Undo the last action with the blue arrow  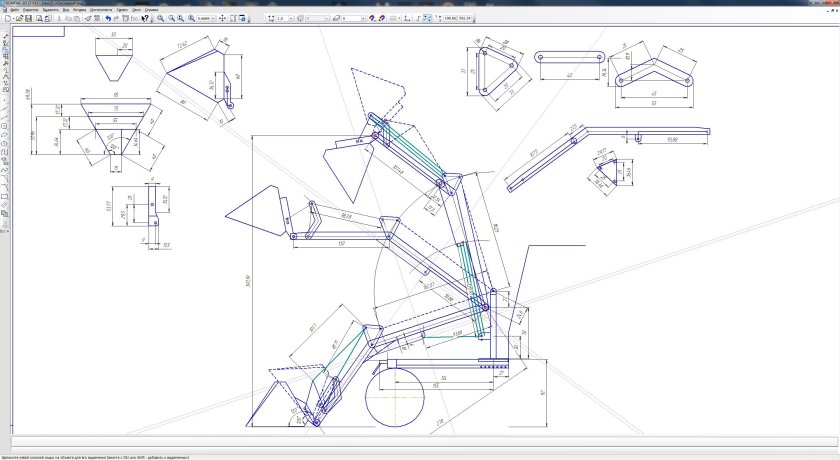point(108,18)
